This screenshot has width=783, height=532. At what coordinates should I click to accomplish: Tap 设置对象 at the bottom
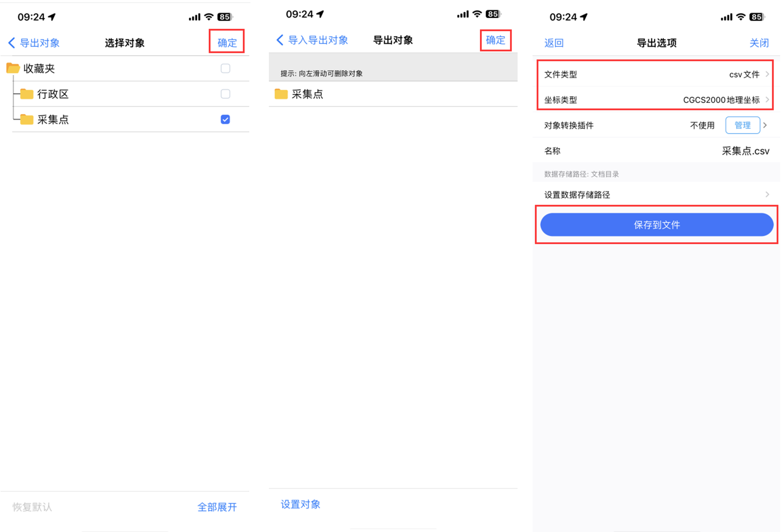(300, 504)
